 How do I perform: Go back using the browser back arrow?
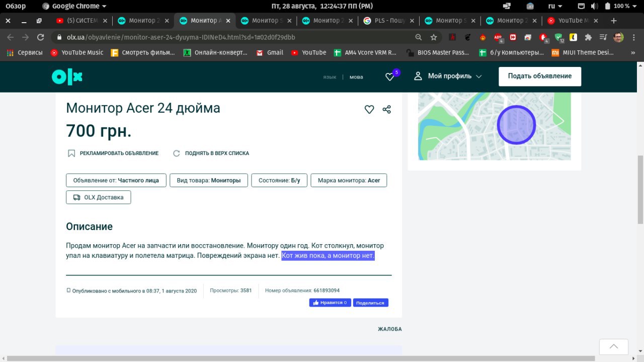(11, 37)
